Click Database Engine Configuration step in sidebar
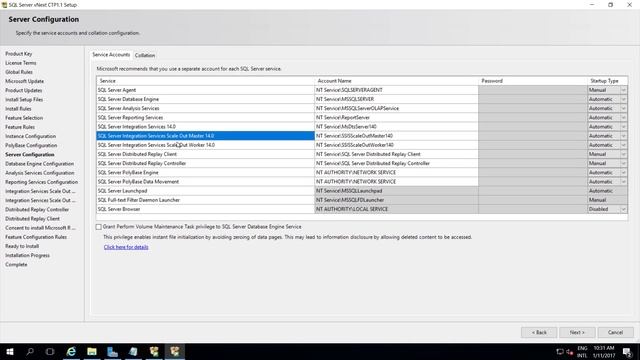 (40, 164)
